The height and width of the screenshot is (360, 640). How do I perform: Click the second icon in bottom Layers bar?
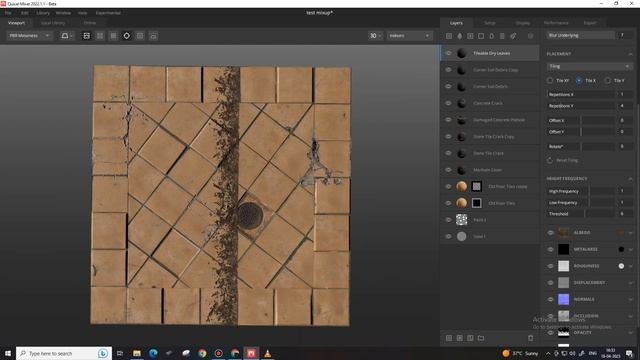point(460,338)
